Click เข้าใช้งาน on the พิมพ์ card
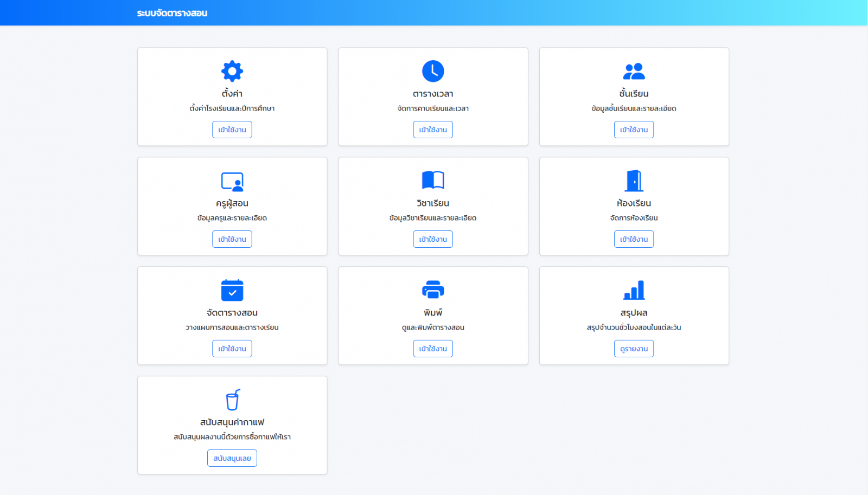Image resolution: width=868 pixels, height=495 pixels. pyautogui.click(x=433, y=349)
